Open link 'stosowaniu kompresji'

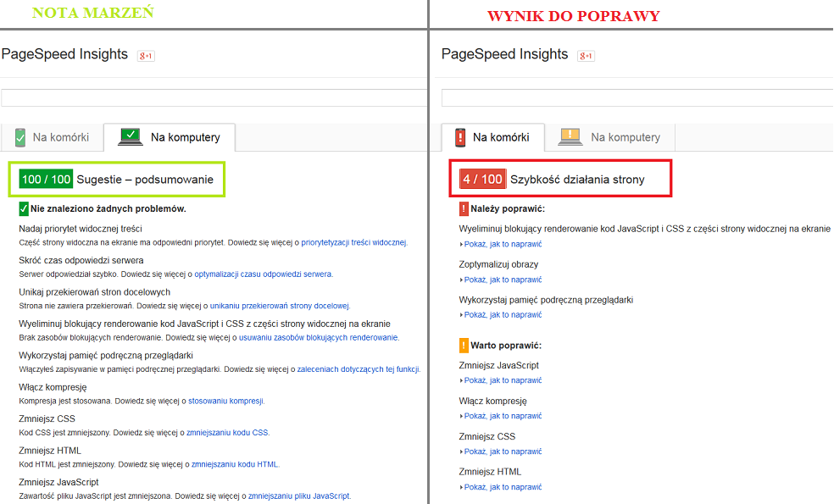(225, 401)
